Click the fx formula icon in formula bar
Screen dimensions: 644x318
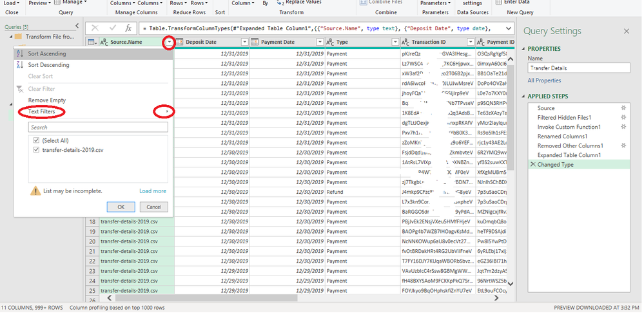(x=128, y=28)
